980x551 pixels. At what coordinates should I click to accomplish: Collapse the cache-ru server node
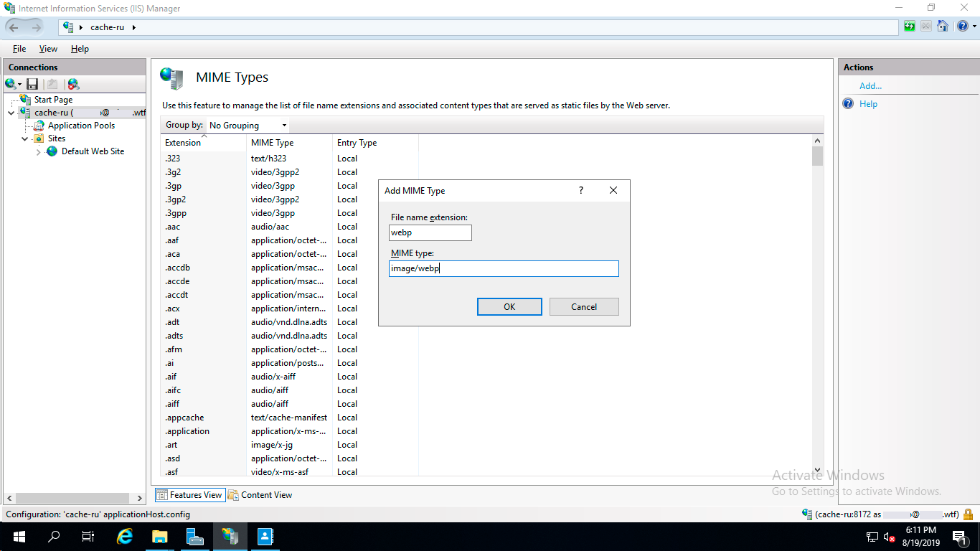(x=11, y=113)
